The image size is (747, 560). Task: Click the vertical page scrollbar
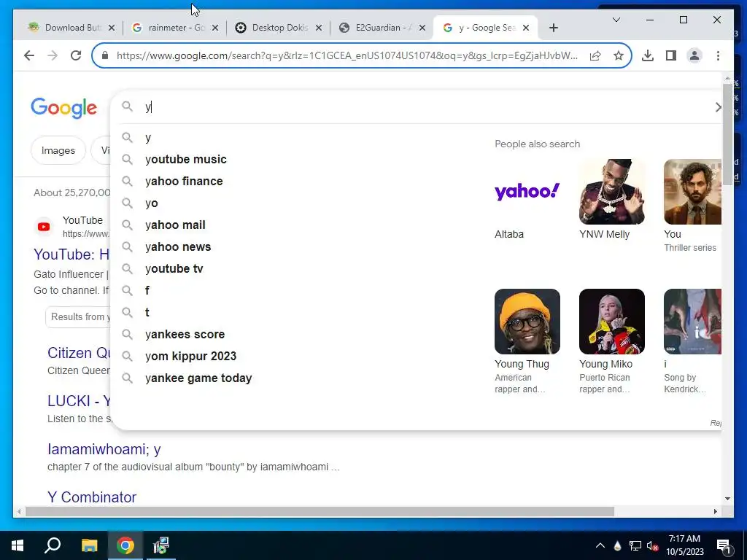pyautogui.click(x=727, y=134)
